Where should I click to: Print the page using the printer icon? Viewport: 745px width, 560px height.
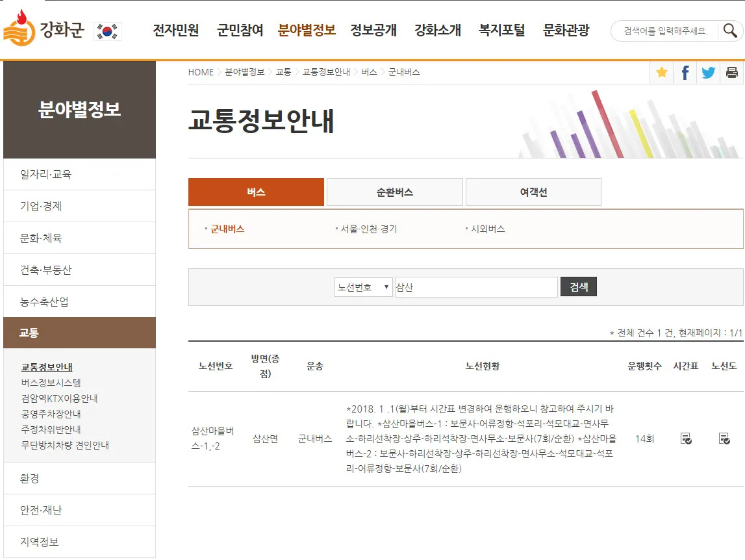(x=732, y=72)
